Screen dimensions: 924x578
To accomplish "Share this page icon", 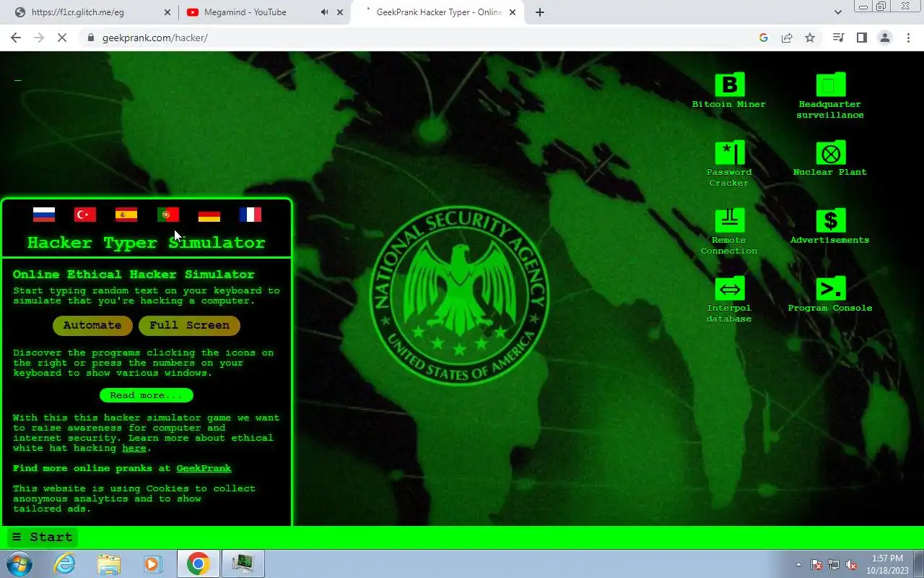I will [787, 38].
